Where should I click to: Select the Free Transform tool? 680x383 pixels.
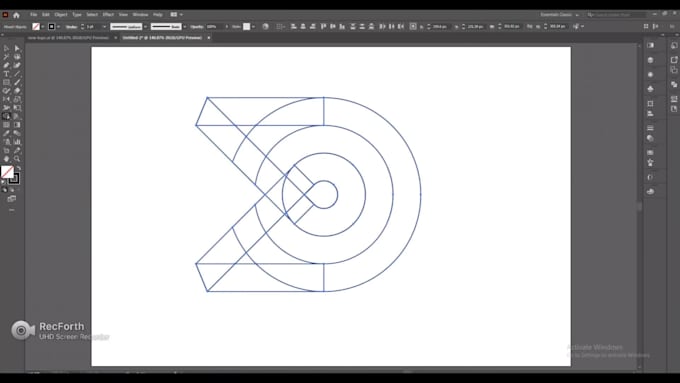click(x=17, y=108)
